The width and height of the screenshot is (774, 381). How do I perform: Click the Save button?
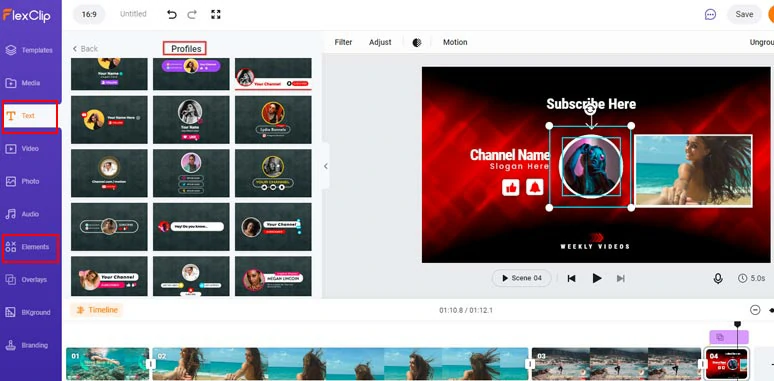click(744, 14)
